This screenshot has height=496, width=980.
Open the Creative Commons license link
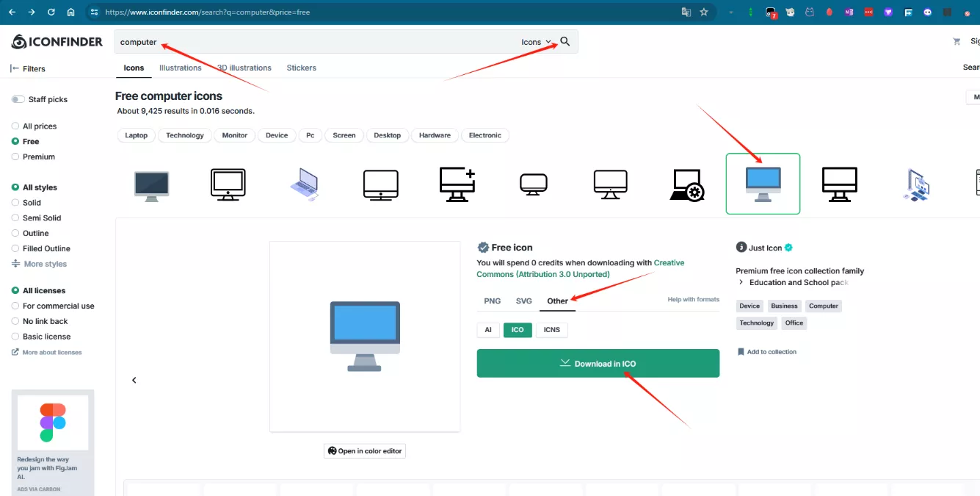[x=580, y=268]
